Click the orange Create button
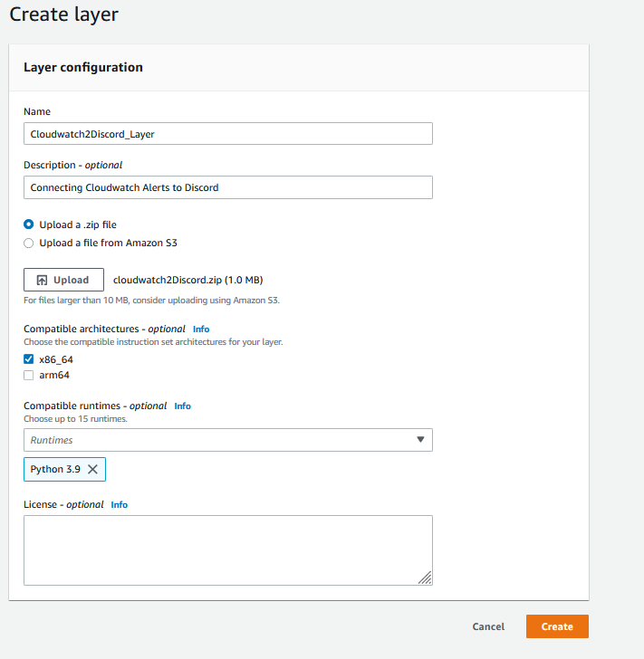The image size is (644, 659). tap(557, 626)
